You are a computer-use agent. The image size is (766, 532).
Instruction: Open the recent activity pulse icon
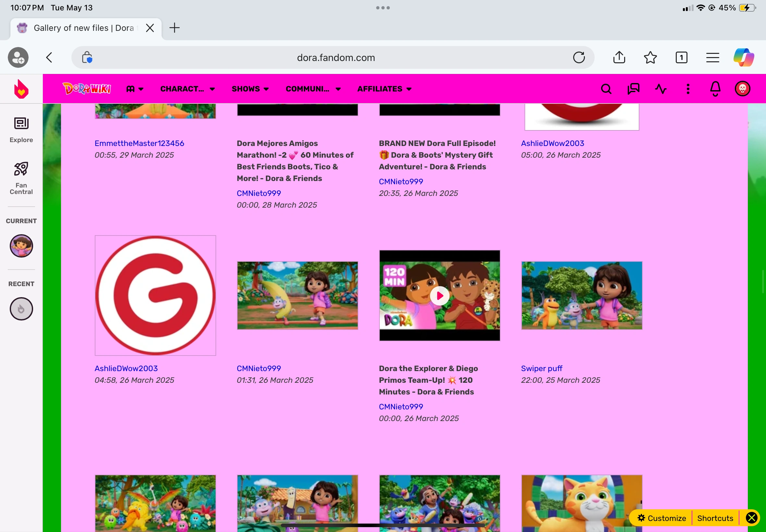click(661, 89)
